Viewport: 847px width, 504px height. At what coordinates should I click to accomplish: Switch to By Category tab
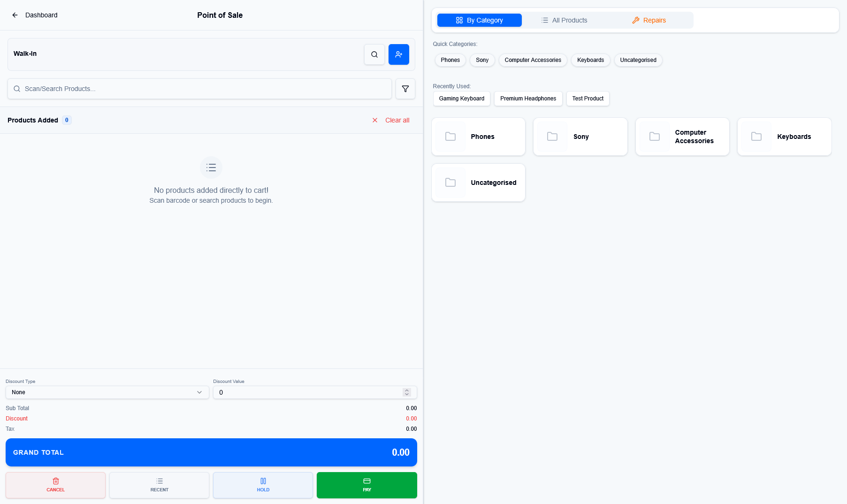[479, 20]
